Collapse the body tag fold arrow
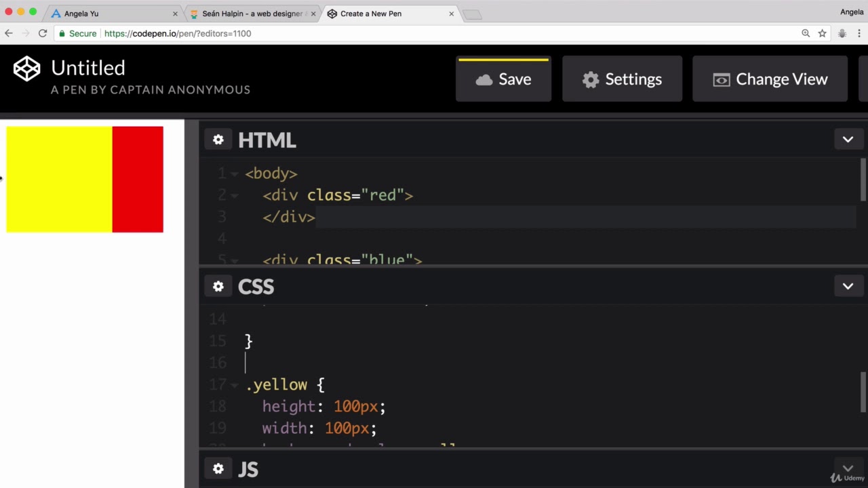This screenshot has height=488, width=868. (x=235, y=174)
